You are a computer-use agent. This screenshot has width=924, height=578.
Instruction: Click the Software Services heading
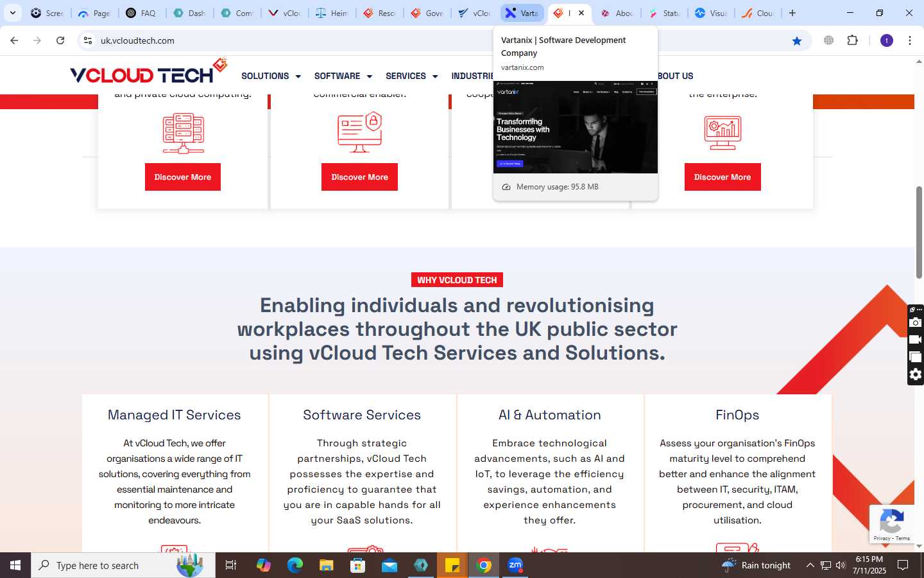362,415
